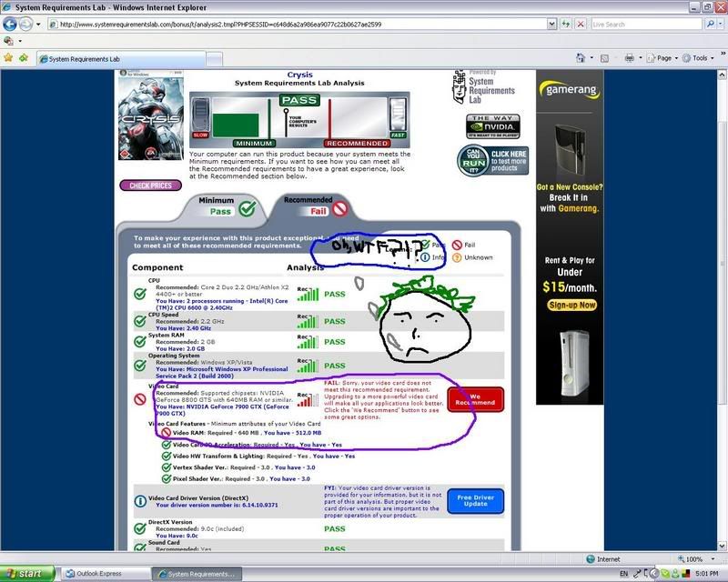The image size is (728, 582).
Task: Expand the zoom level 100% dropdown
Action: click(697, 559)
